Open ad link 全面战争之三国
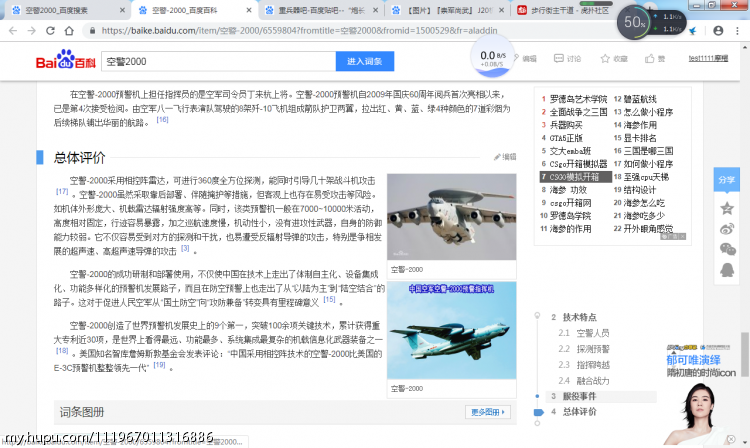The height and width of the screenshot is (448, 750). tap(578, 112)
